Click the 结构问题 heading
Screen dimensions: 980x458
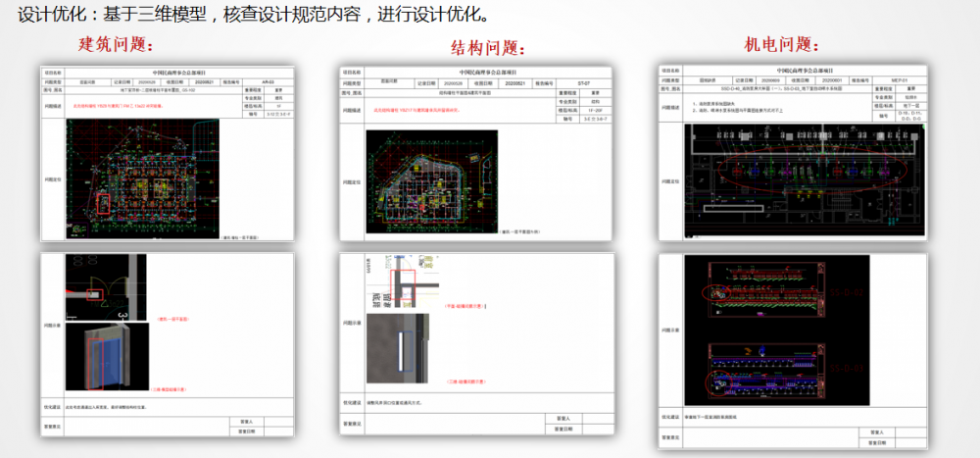[488, 48]
